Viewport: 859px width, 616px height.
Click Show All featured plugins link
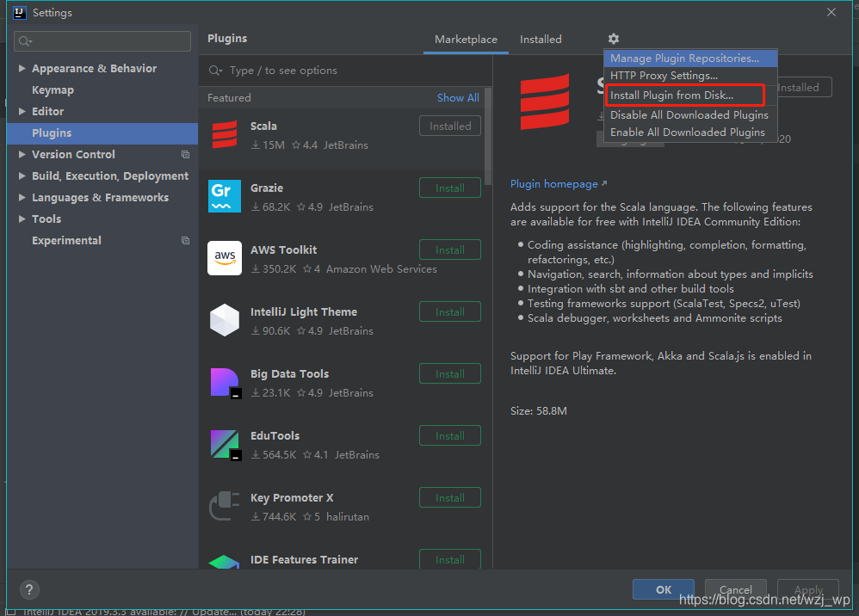458,98
